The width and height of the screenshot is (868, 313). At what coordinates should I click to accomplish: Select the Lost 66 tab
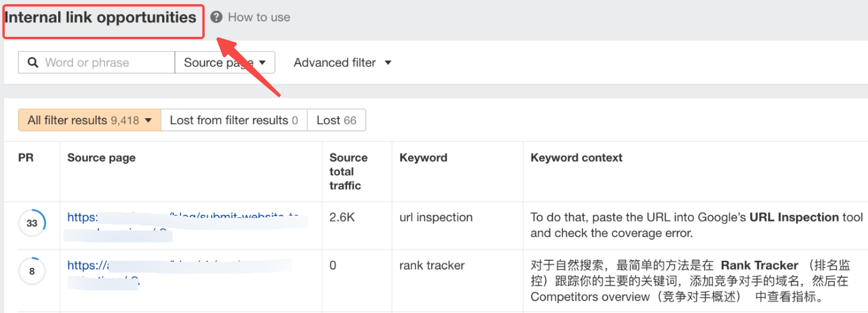336,120
